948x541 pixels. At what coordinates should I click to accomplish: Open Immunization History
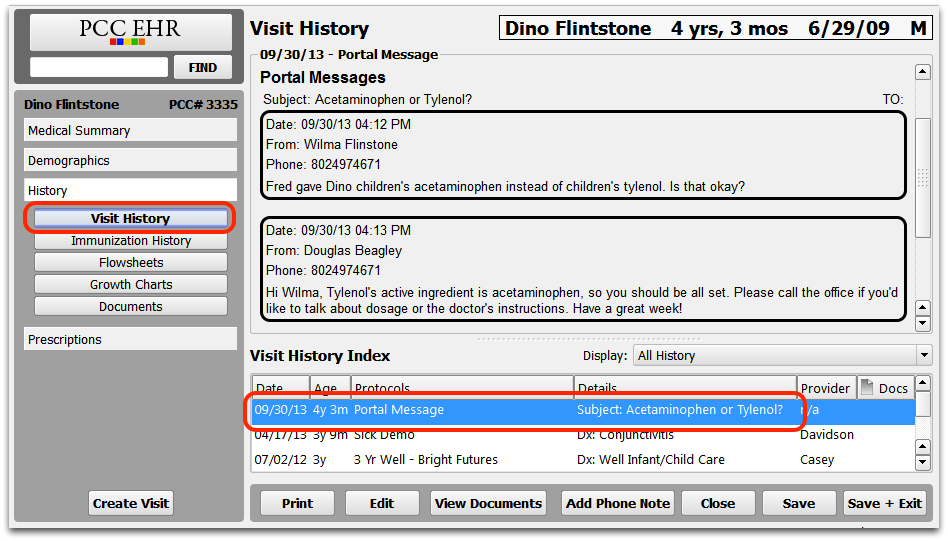131,241
